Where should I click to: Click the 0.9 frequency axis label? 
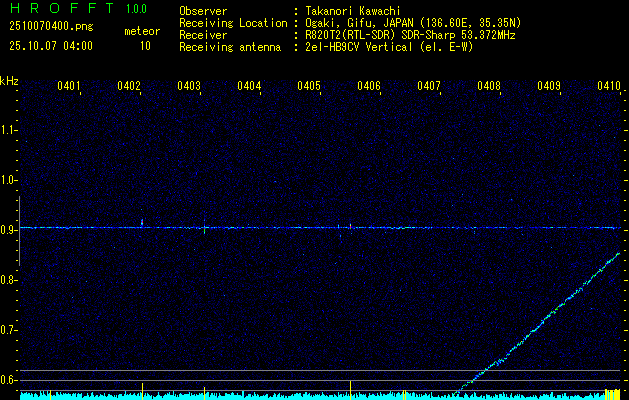point(8,230)
